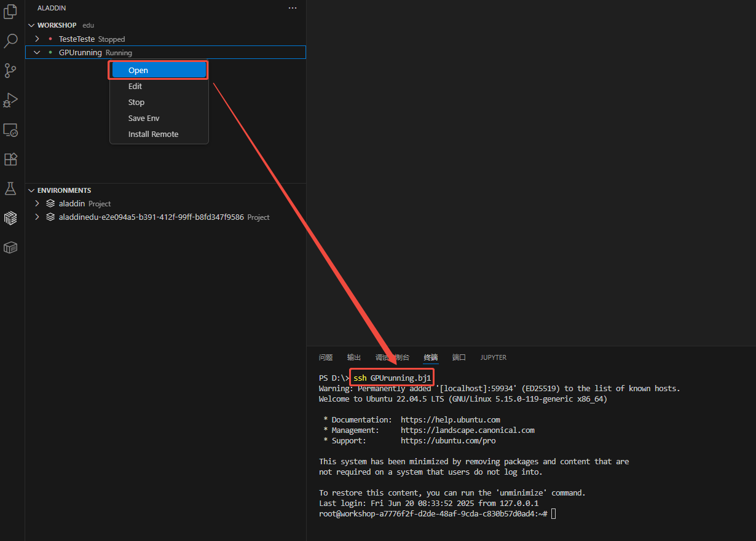Open the Search view icon
The height and width of the screenshot is (541, 756).
point(10,41)
